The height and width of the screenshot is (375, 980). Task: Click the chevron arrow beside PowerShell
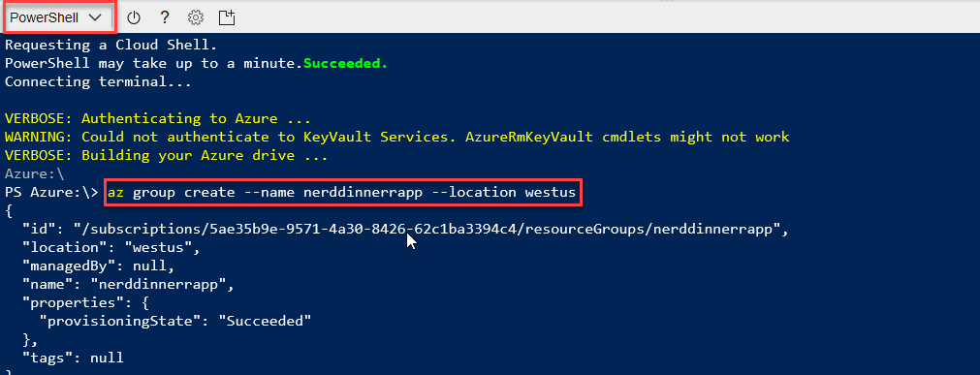[x=95, y=17]
